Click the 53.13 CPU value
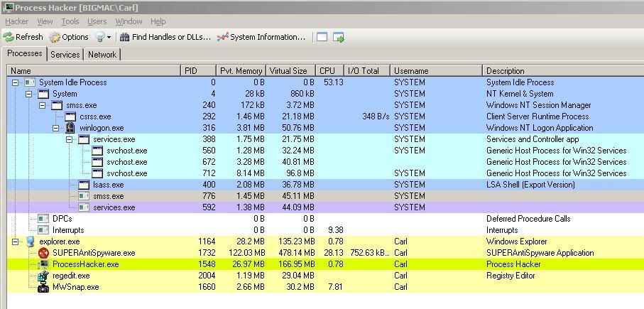 tap(334, 82)
